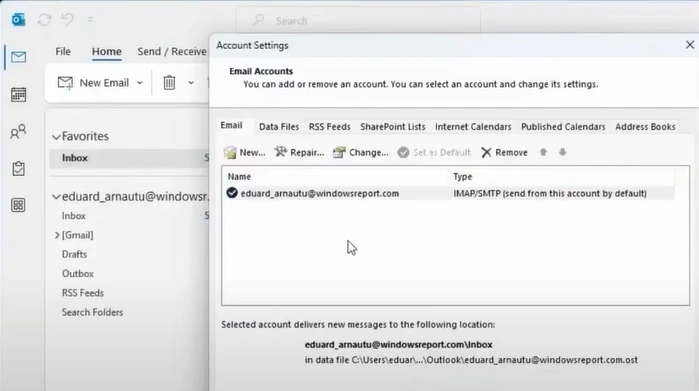This screenshot has height=391, width=699.
Task: Click the data file .ost path text
Action: pos(471,360)
